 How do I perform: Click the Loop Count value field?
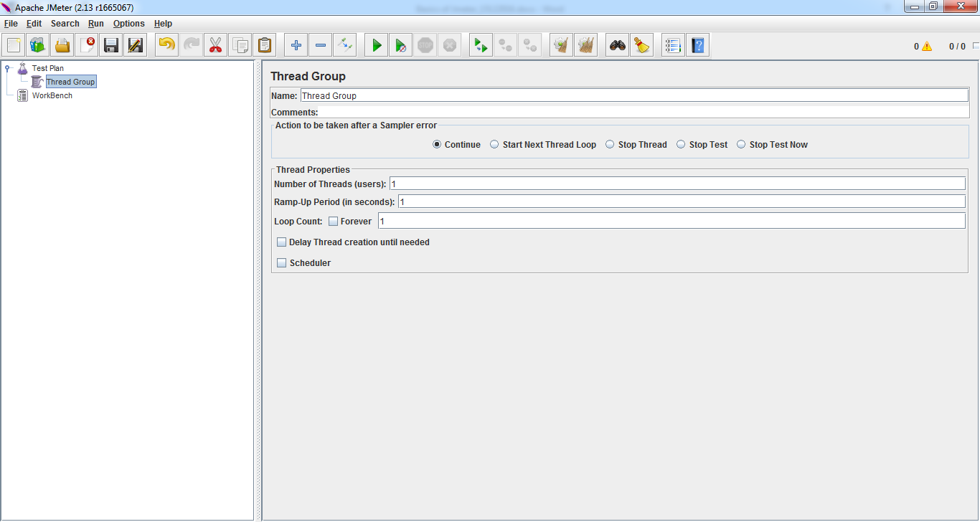click(672, 221)
